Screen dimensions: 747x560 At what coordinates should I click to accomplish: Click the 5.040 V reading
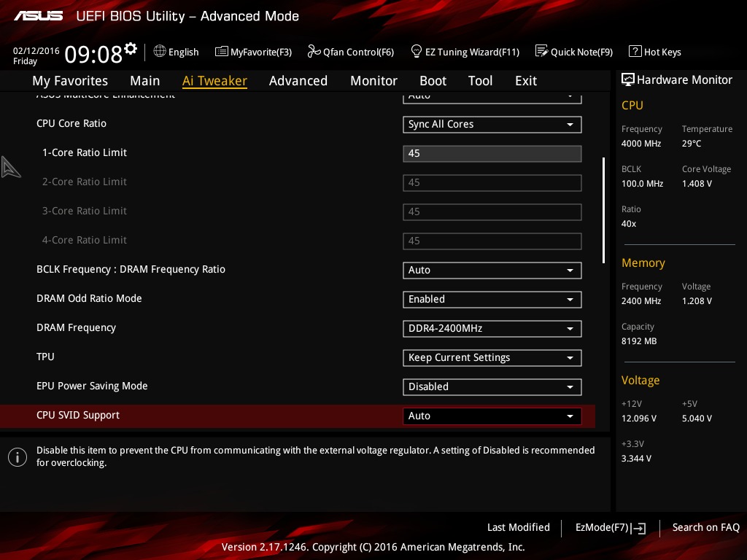697,418
